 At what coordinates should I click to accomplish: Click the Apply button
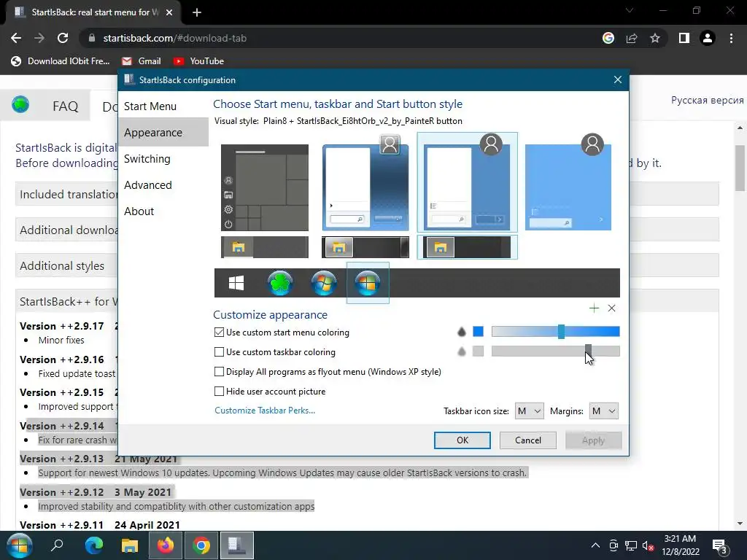pyautogui.click(x=593, y=440)
